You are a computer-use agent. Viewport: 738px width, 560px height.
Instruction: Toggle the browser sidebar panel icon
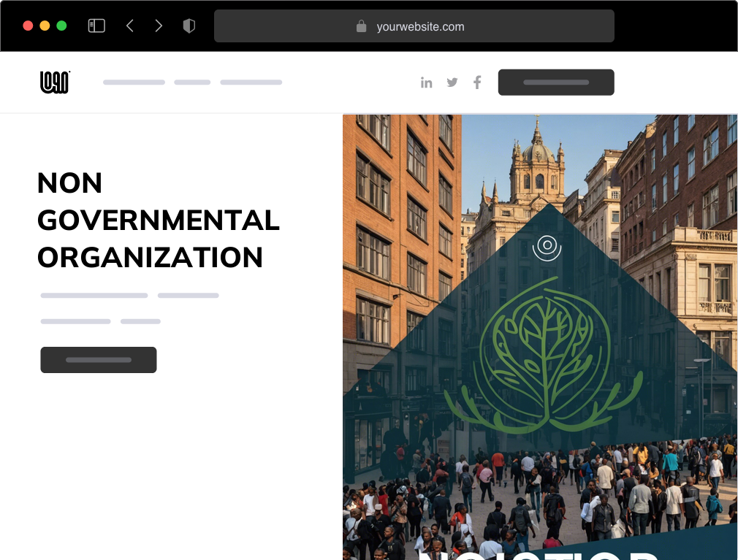click(x=96, y=26)
